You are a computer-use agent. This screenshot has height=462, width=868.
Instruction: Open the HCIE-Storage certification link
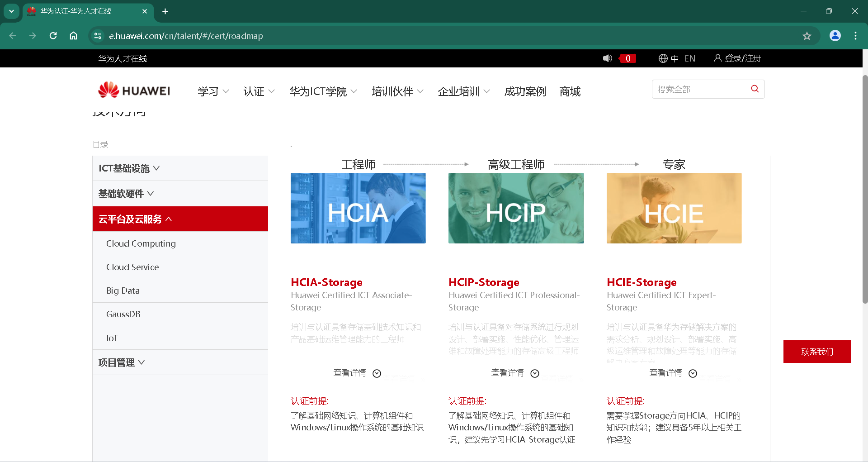[642, 282]
